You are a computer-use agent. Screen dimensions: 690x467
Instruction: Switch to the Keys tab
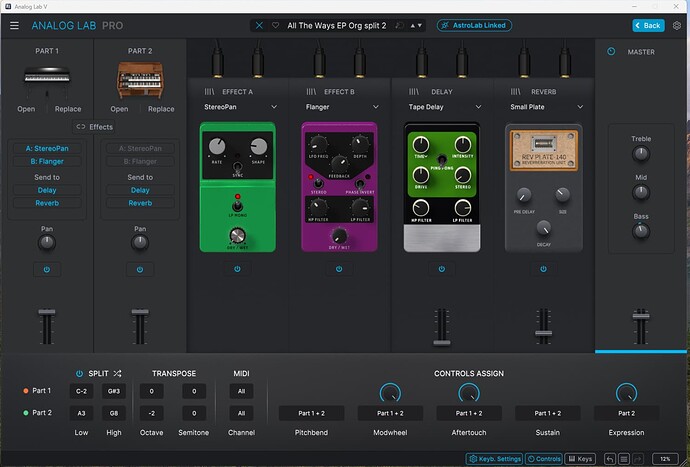579,458
